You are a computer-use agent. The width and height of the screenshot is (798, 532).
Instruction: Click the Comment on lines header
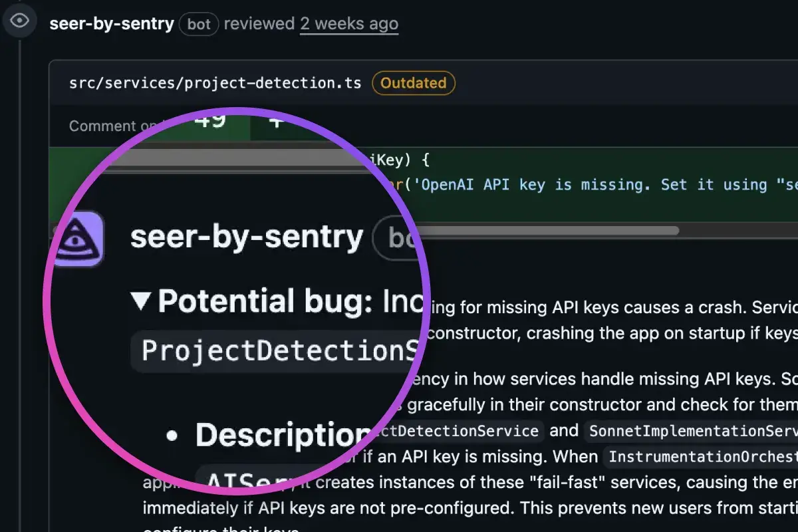(x=114, y=125)
